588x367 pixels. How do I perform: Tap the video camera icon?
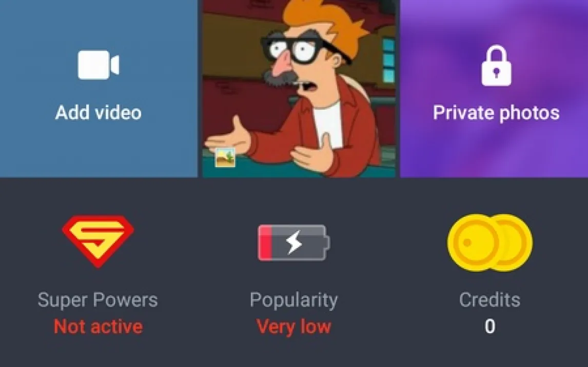pyautogui.click(x=98, y=65)
